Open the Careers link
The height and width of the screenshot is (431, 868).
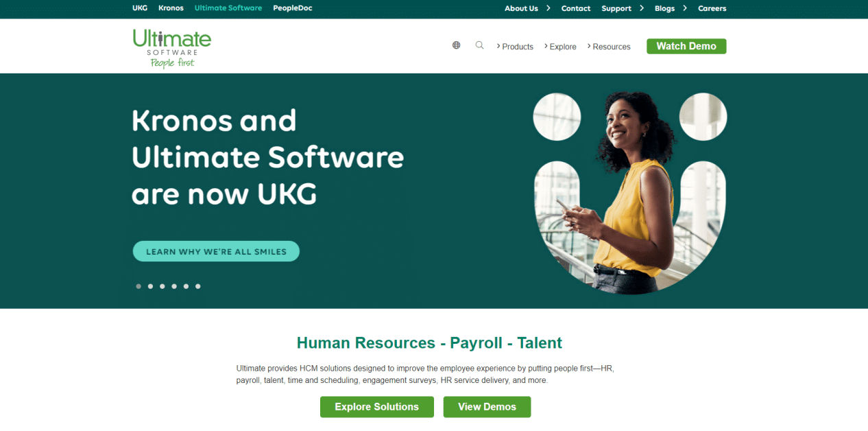coord(712,8)
